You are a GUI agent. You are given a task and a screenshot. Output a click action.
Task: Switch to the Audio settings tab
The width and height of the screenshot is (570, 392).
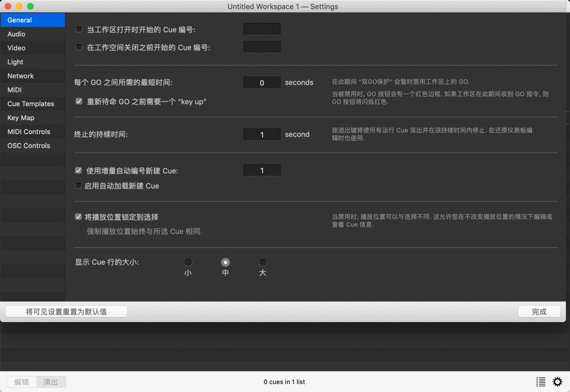[17, 33]
